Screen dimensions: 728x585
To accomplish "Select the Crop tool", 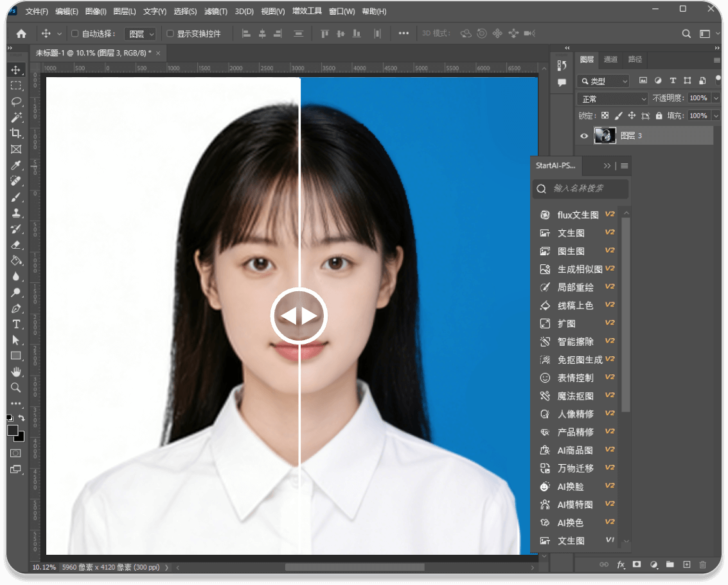I will [x=16, y=133].
